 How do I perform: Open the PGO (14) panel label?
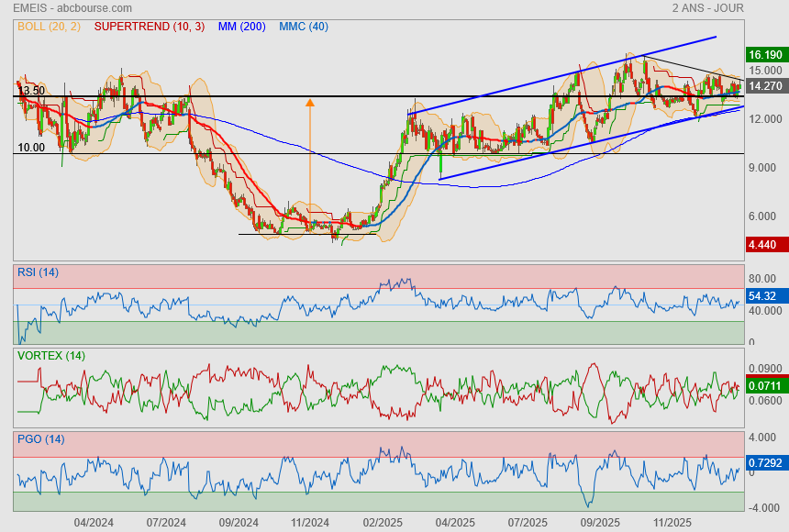[x=39, y=439]
